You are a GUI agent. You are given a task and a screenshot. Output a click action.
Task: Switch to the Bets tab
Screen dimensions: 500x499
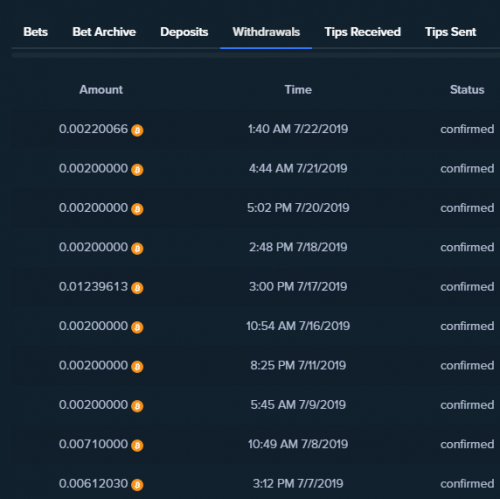pos(35,32)
